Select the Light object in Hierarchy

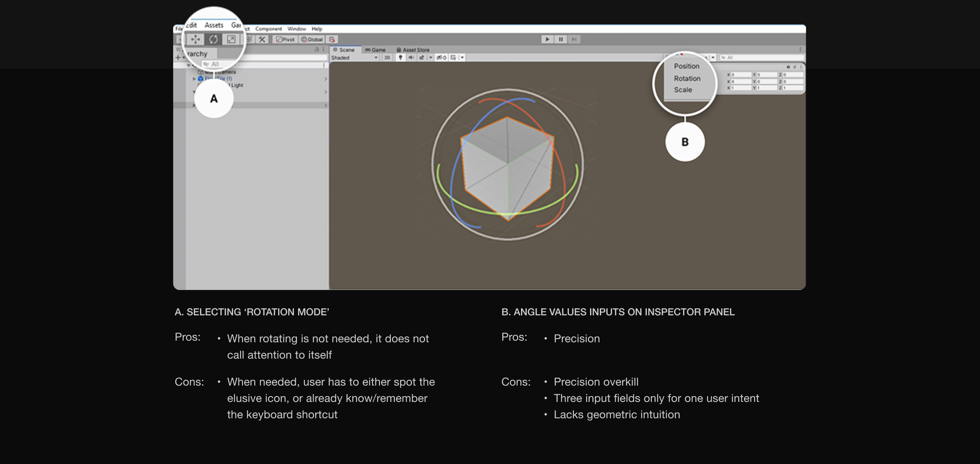(x=236, y=85)
